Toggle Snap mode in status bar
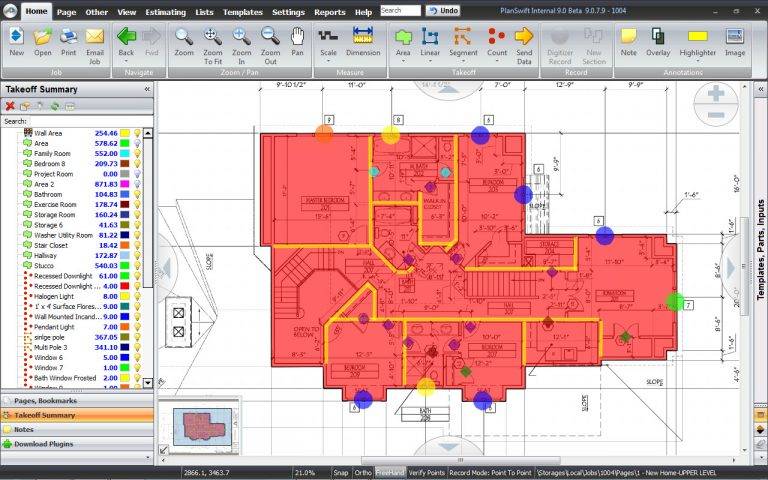Viewport: 768px width, 480px height. (341, 472)
